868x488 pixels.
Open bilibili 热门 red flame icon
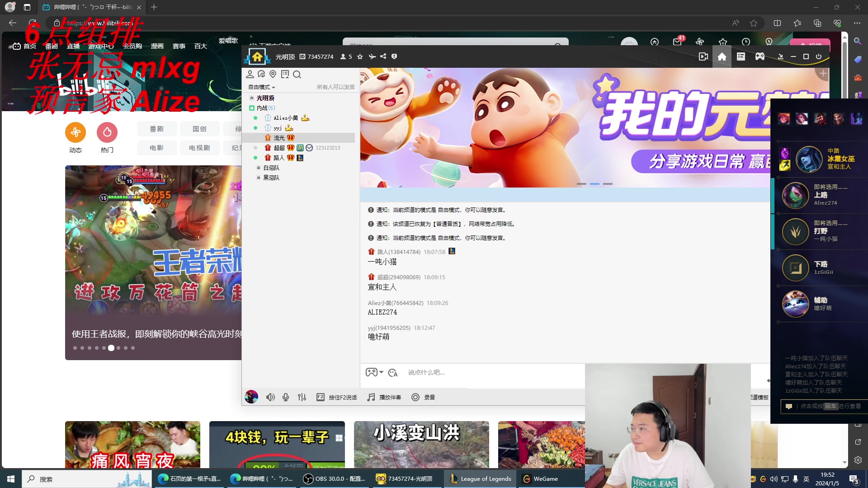click(107, 132)
